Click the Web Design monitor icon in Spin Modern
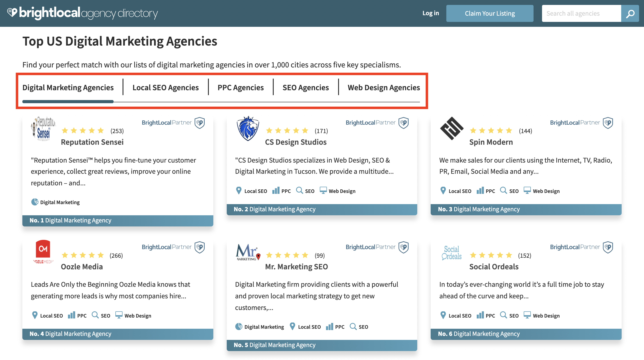Viewport: 644px width, 360px height. point(527,190)
